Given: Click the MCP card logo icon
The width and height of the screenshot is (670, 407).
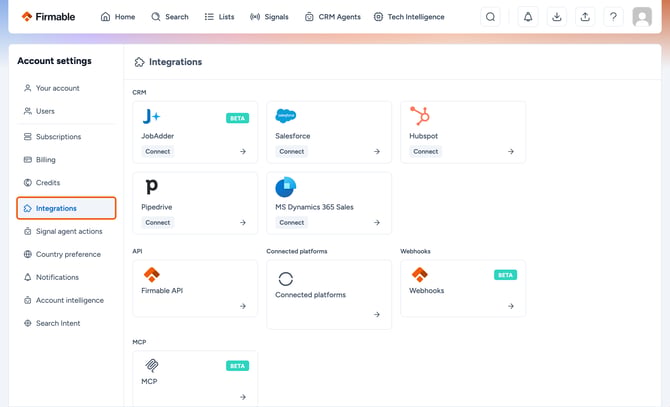Looking at the screenshot, I should pos(151,365).
